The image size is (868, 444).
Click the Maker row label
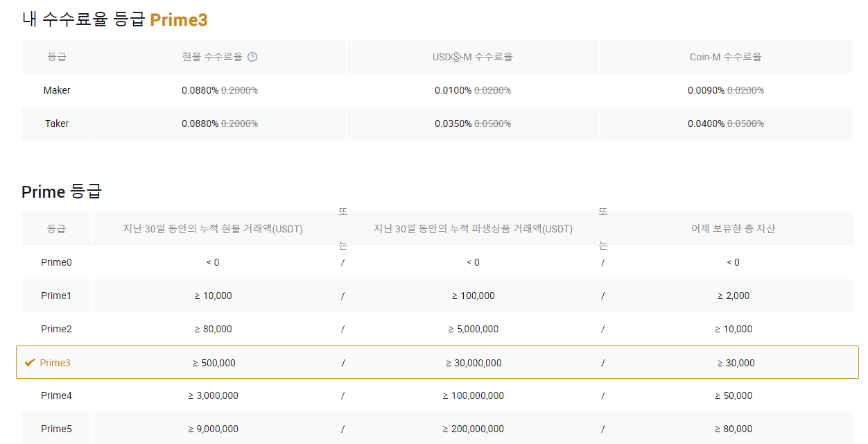coord(57,90)
